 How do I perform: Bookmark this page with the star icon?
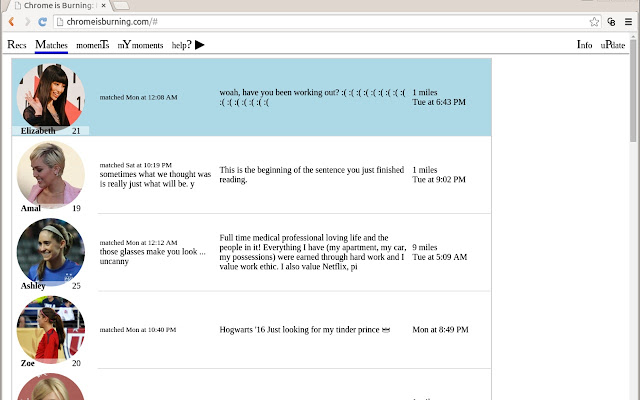pos(594,22)
